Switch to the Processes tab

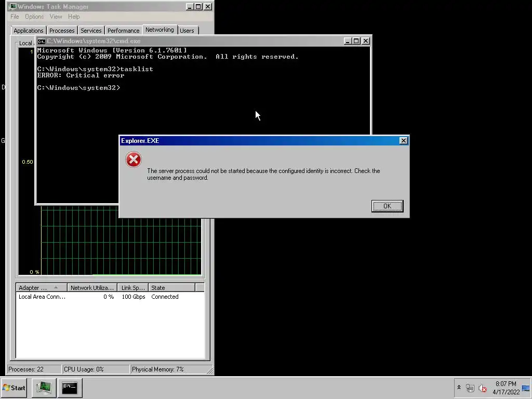[62, 31]
